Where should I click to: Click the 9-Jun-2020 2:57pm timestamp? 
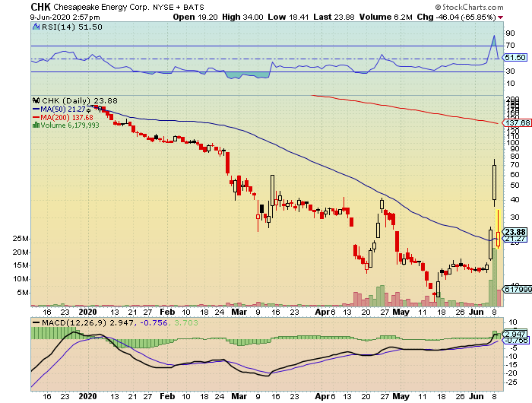pos(65,17)
